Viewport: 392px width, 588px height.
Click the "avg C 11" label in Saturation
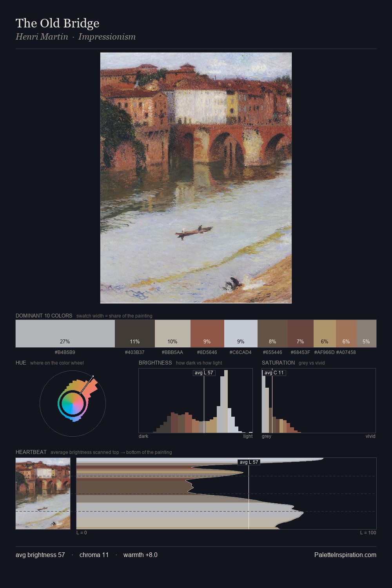(x=274, y=373)
